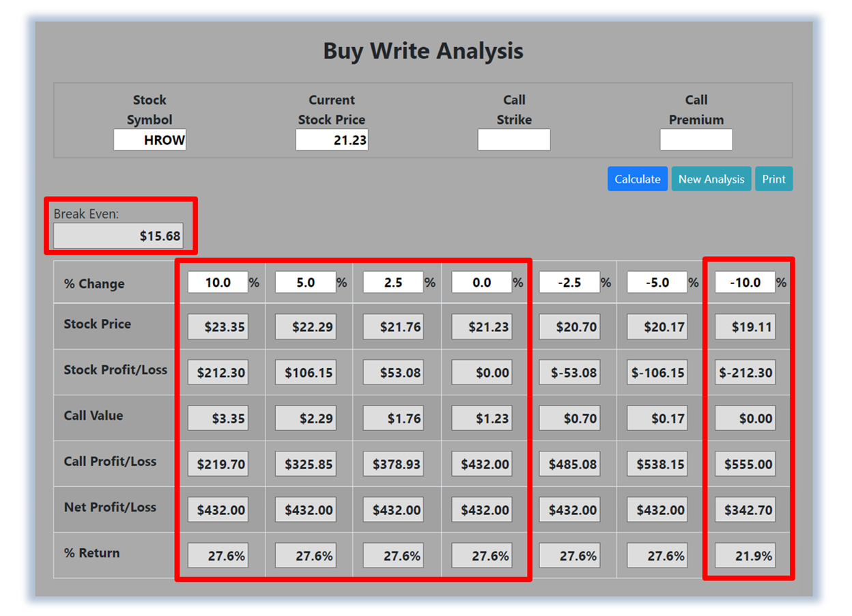Viewport: 852px width, 616px height.
Task: Click the Print button
Action: 773,179
